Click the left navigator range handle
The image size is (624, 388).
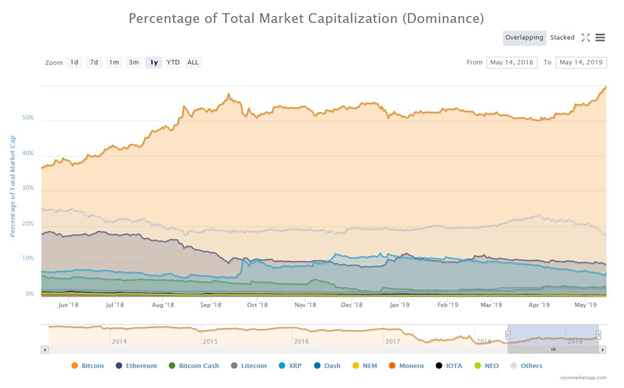click(508, 335)
